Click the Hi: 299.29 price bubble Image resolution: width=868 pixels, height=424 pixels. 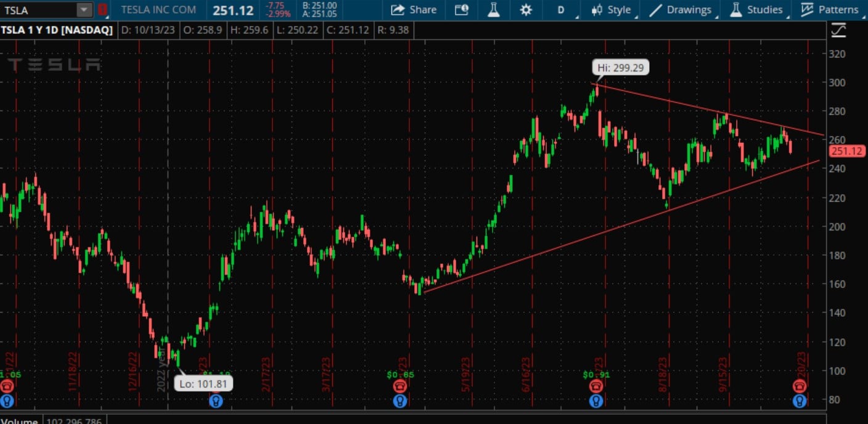click(621, 67)
